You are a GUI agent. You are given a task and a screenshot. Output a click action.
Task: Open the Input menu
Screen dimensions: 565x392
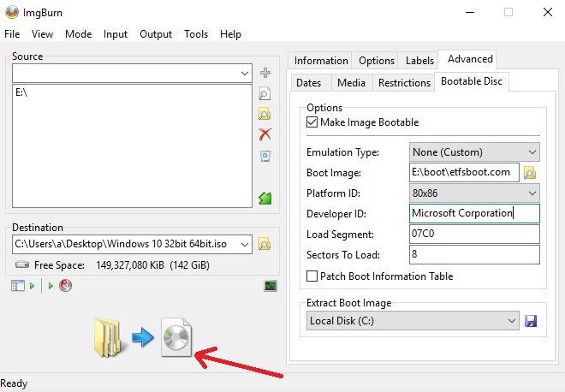coord(116,34)
